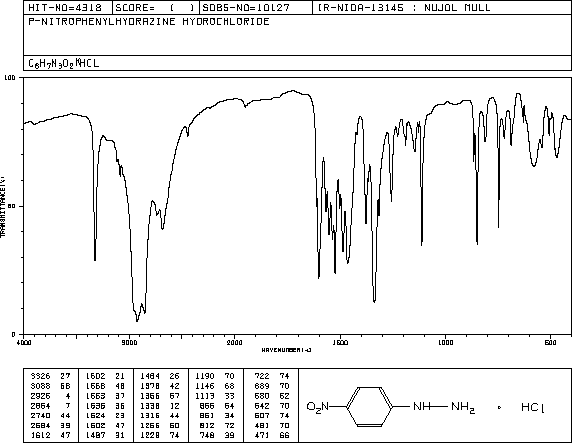This screenshot has width=572, height=443.
Task: Click the 100 transmittance axis label
Action: (x=10, y=77)
